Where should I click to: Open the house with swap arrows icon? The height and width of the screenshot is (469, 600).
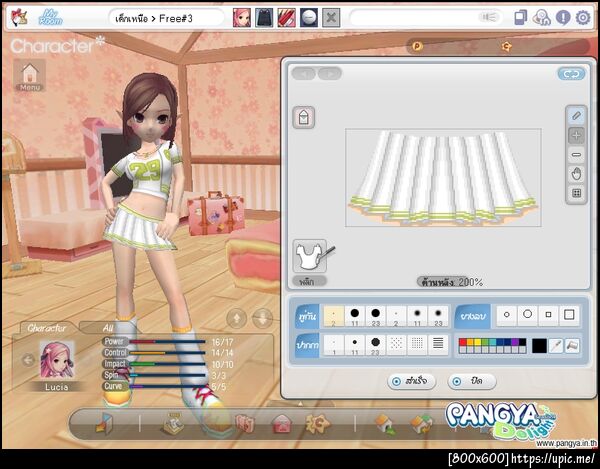coord(421,425)
